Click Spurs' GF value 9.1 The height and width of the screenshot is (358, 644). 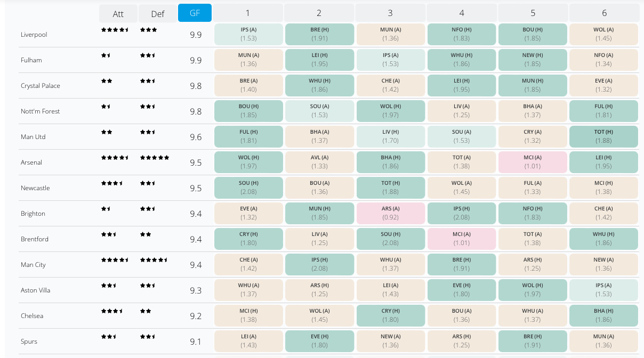pos(196,341)
